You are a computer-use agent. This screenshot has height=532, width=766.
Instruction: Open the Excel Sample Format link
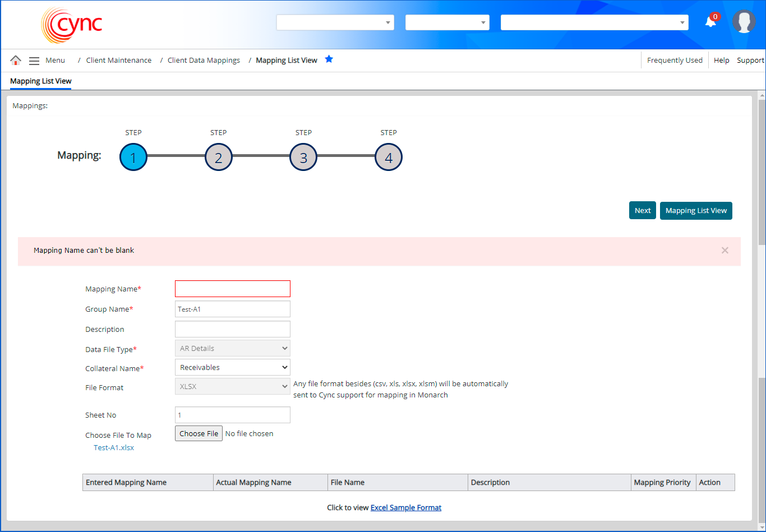(406, 508)
